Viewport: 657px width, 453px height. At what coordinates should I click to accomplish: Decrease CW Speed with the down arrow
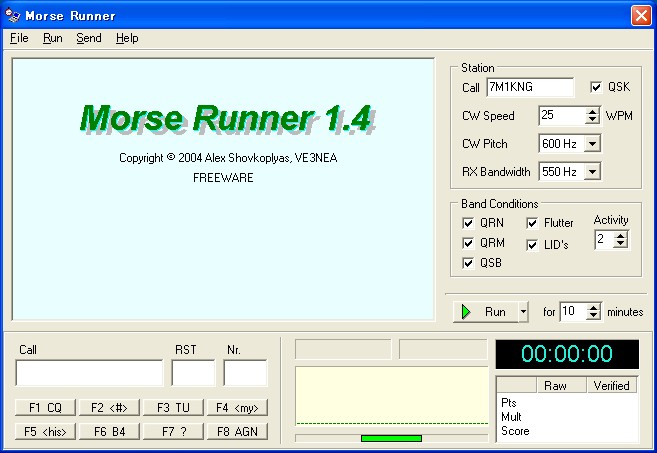pos(592,120)
